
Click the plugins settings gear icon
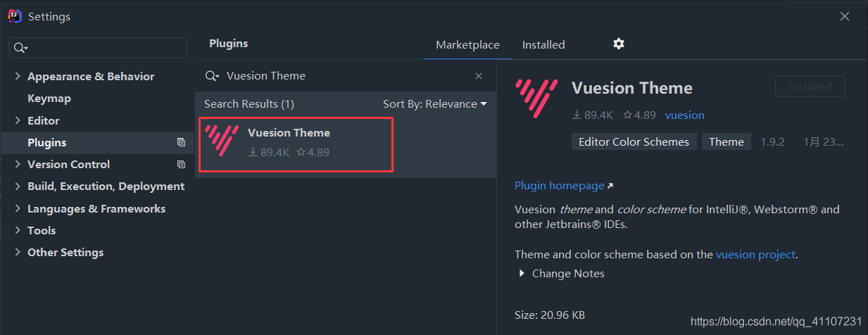(618, 44)
